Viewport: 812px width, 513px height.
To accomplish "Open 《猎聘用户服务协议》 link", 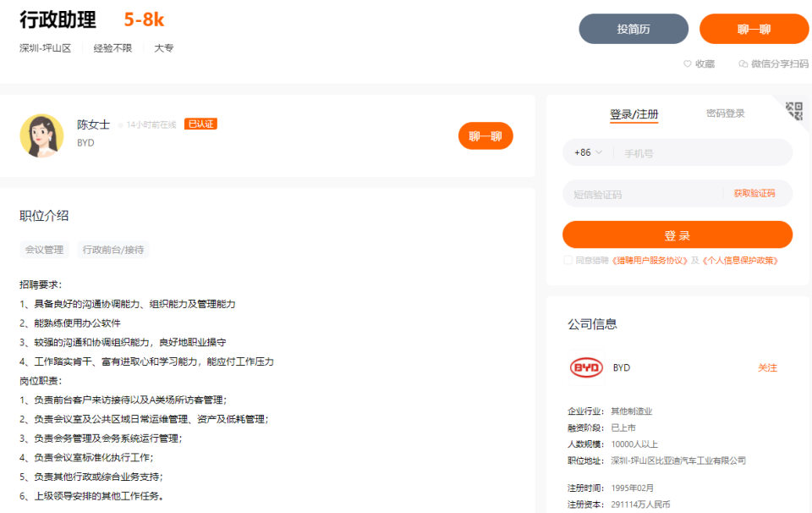I will point(650,260).
